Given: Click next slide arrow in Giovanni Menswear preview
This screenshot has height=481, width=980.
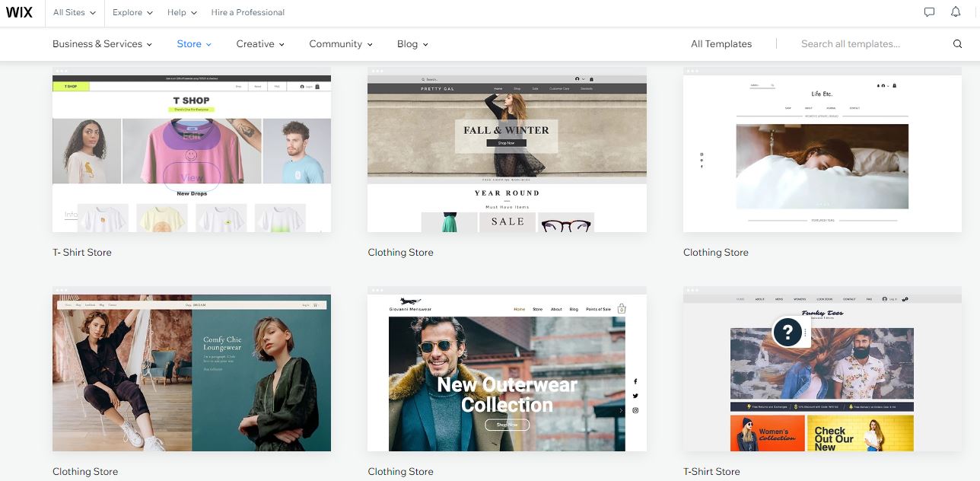Looking at the screenshot, I should pos(621,410).
